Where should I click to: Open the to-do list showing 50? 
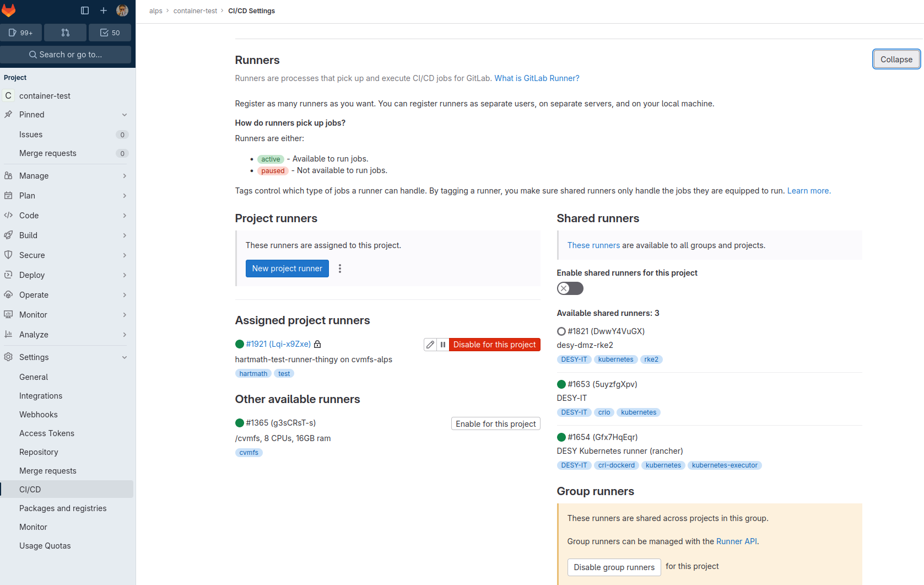(110, 33)
